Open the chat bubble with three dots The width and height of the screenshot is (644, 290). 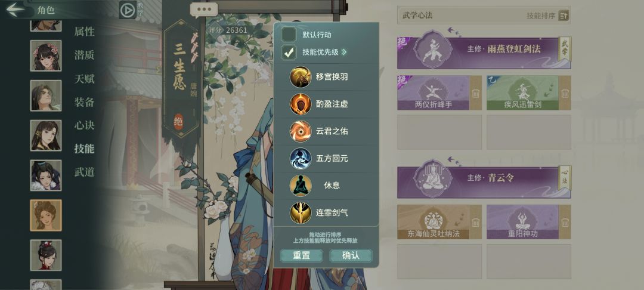[204, 10]
